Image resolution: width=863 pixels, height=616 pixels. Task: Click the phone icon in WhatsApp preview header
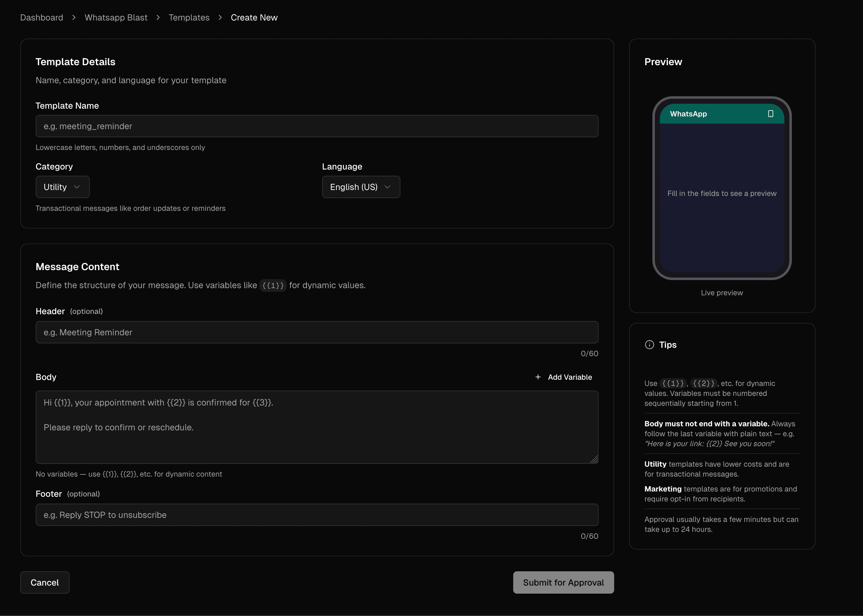point(771,114)
